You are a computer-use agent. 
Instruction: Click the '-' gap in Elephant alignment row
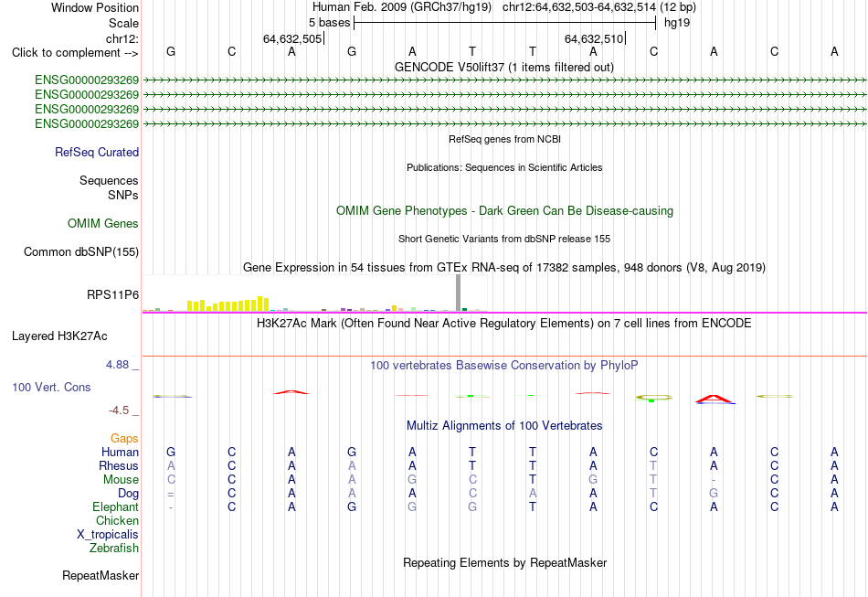pos(171,507)
